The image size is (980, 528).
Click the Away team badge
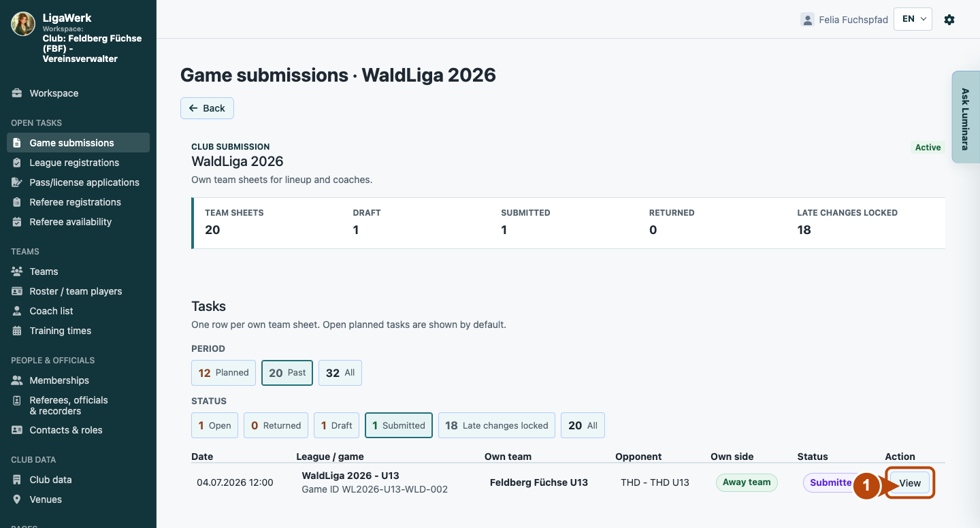pos(747,482)
